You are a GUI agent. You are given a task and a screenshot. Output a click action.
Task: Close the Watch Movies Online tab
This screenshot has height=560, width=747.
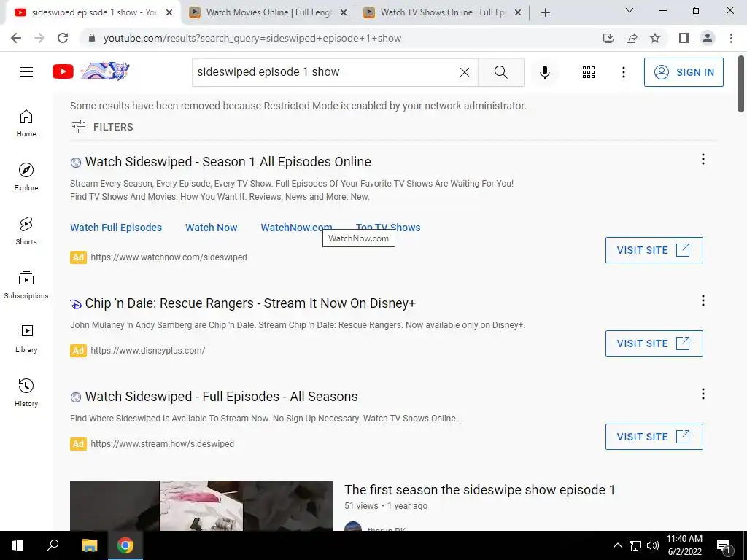coord(344,12)
